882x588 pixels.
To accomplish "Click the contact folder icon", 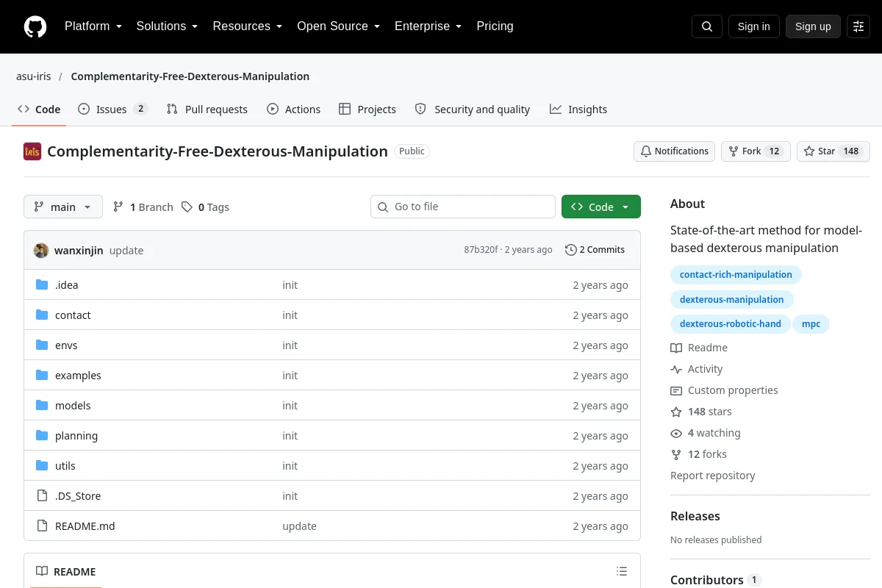I will (42, 315).
